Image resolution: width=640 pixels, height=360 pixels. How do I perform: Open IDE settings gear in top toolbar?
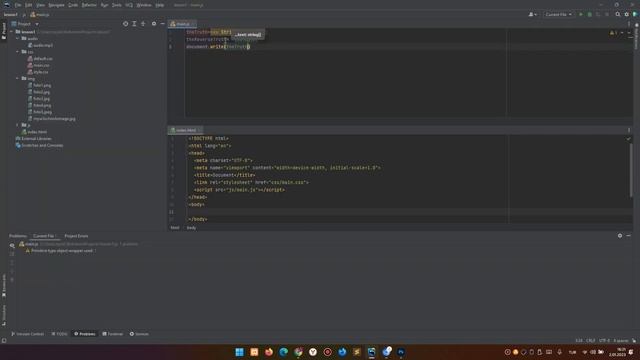627,14
